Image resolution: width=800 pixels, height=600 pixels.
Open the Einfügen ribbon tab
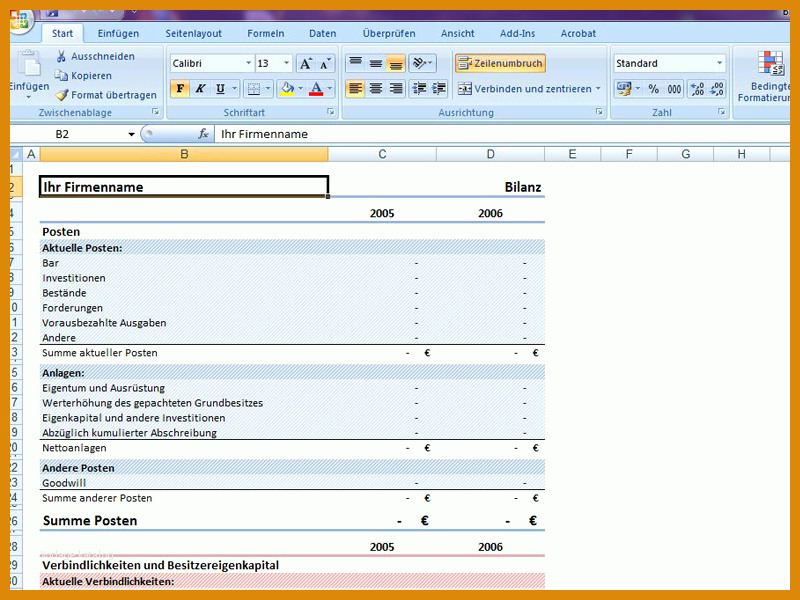coord(118,34)
